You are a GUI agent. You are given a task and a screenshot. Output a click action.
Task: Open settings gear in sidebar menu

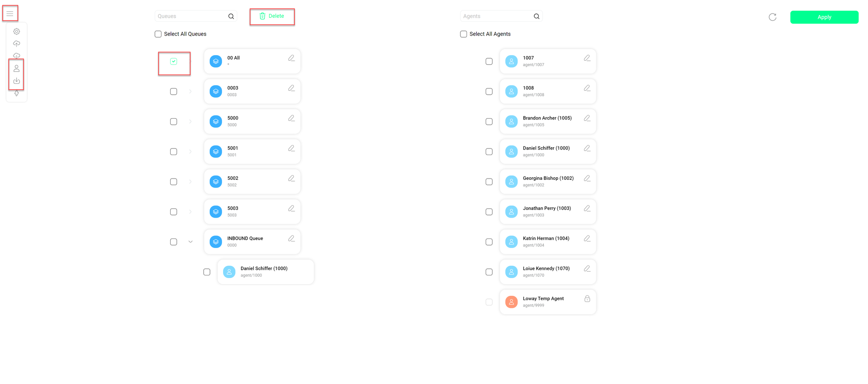coord(16,31)
